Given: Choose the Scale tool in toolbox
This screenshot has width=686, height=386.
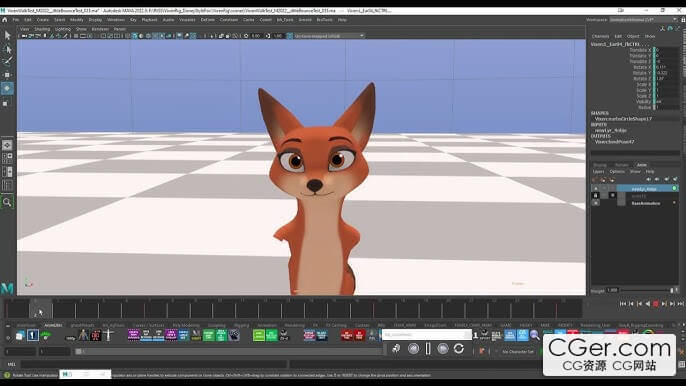Looking at the screenshot, I should [6, 103].
